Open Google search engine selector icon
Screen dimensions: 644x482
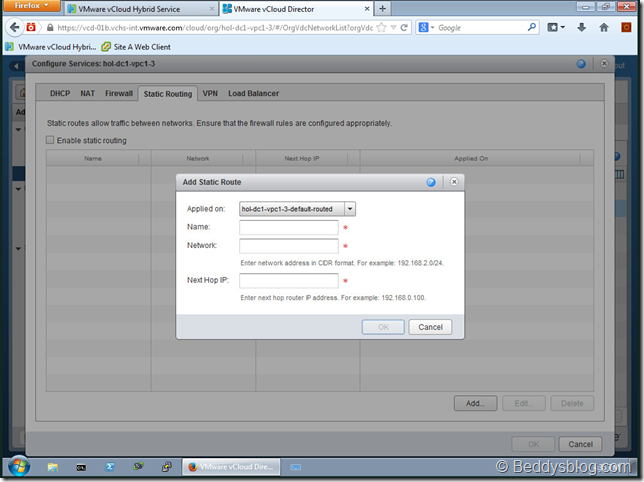point(423,28)
